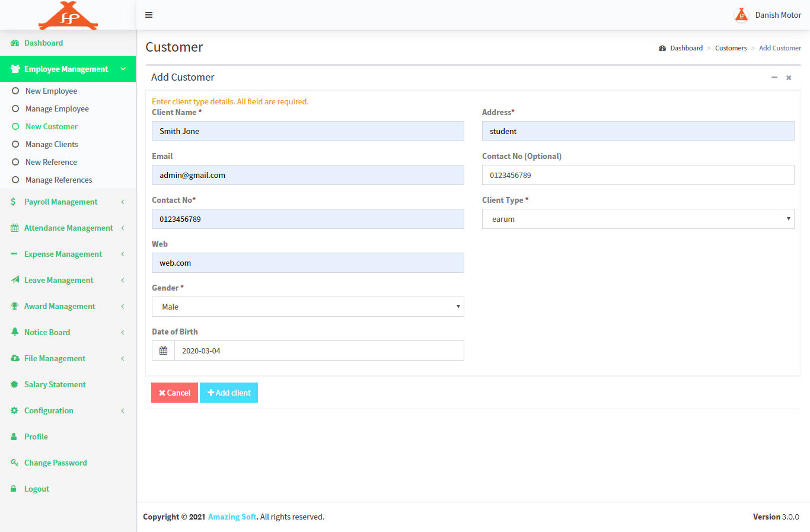Screen dimensions: 810x532
Task: Click the red Cancel button
Action: coord(174,393)
